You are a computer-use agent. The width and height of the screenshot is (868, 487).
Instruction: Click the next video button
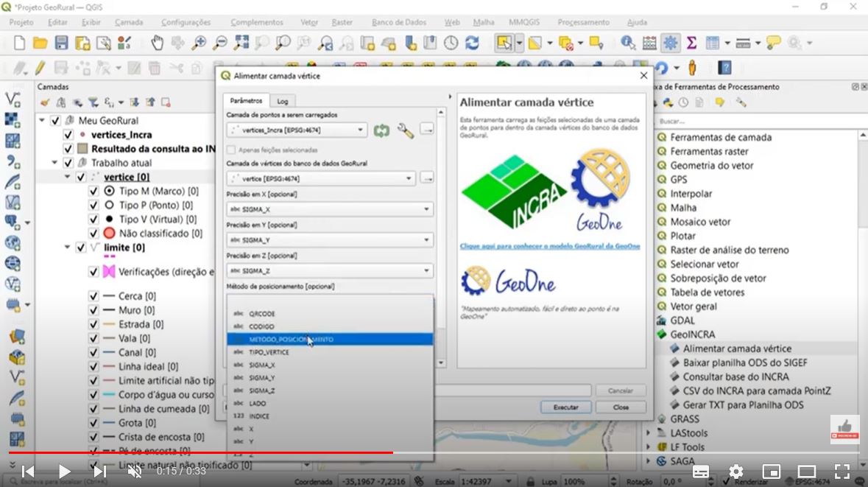click(x=99, y=472)
